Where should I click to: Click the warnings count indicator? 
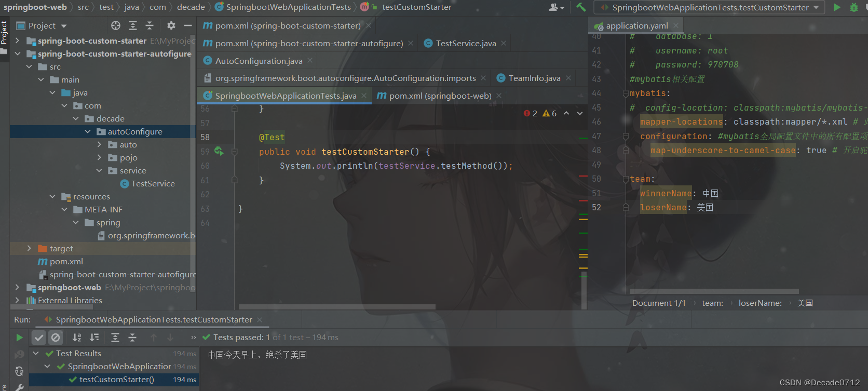[x=550, y=113]
